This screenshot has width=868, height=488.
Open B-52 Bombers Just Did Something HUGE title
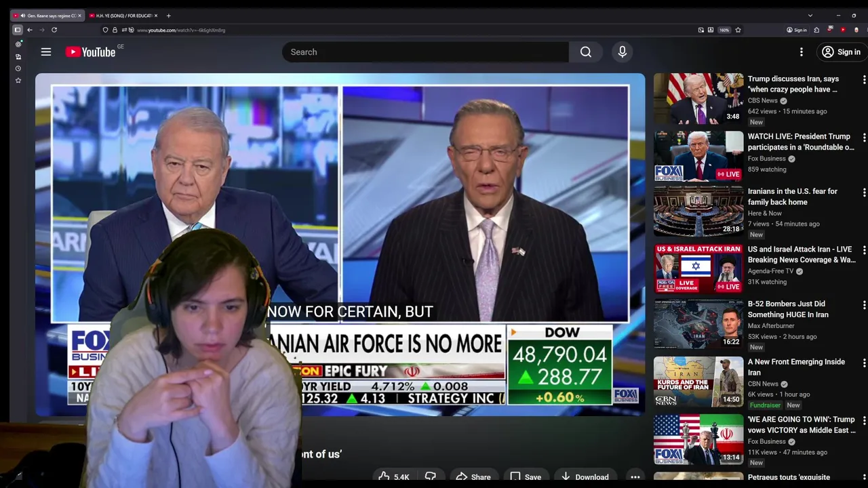788,309
